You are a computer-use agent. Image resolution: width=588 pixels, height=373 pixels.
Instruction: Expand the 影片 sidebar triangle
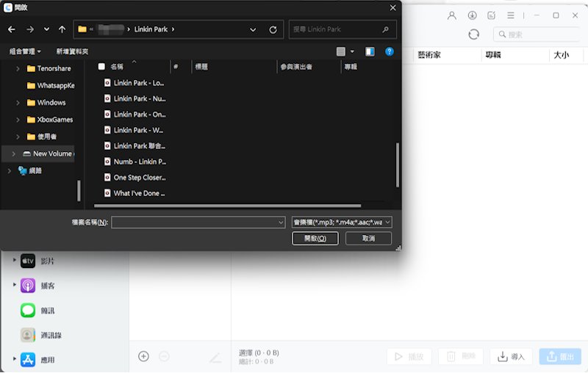point(14,260)
